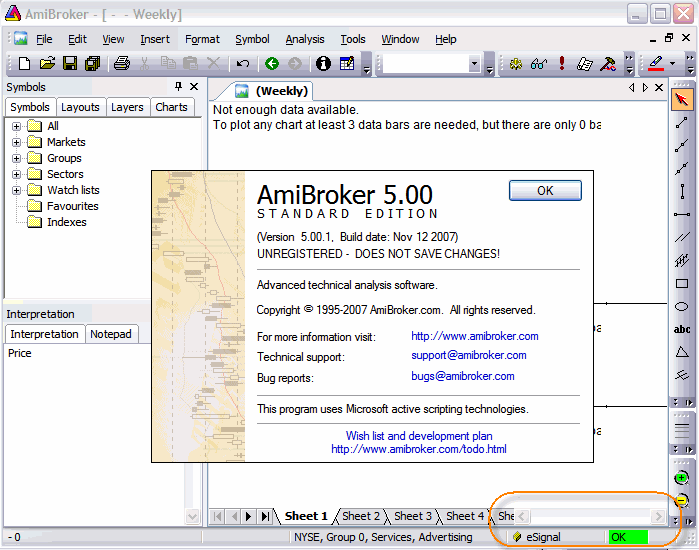Create a new document with the blank-page icon

[25, 64]
